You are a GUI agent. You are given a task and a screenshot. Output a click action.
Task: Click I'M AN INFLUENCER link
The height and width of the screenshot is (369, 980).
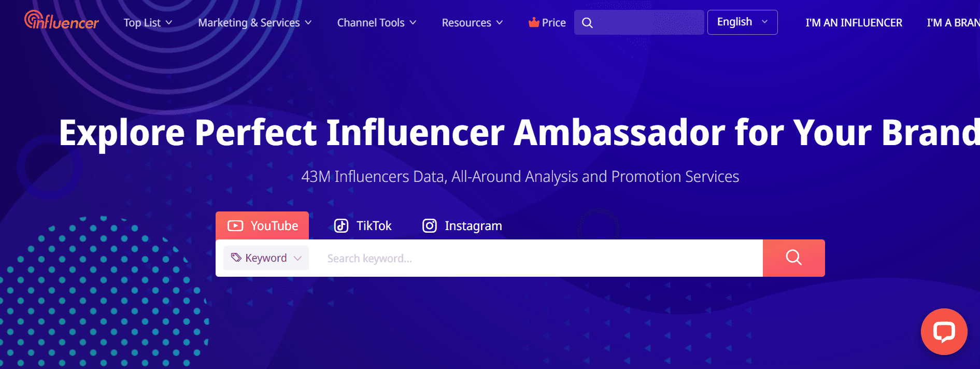[x=854, y=23]
